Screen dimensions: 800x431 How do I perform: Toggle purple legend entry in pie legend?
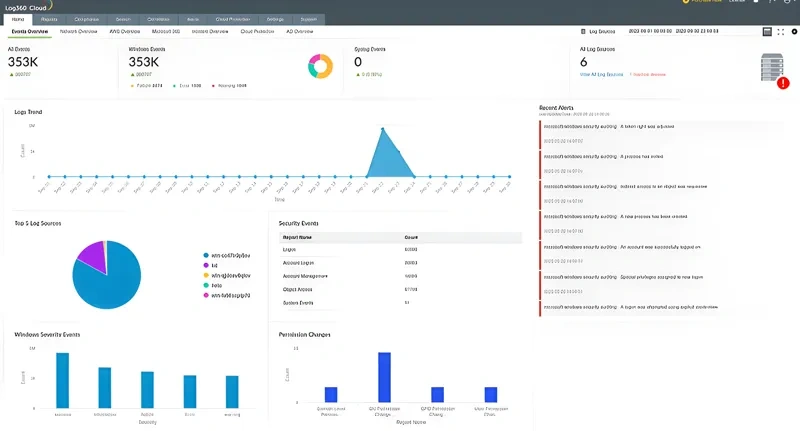click(210, 265)
